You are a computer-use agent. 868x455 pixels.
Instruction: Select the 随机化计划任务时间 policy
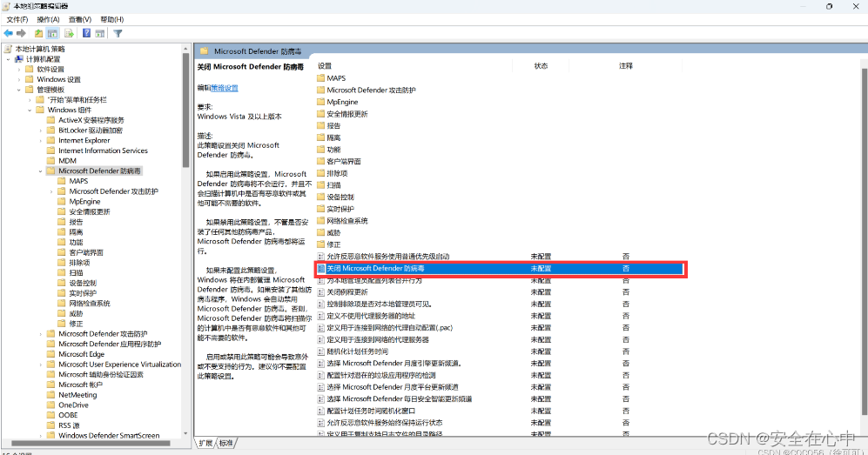[x=357, y=351]
